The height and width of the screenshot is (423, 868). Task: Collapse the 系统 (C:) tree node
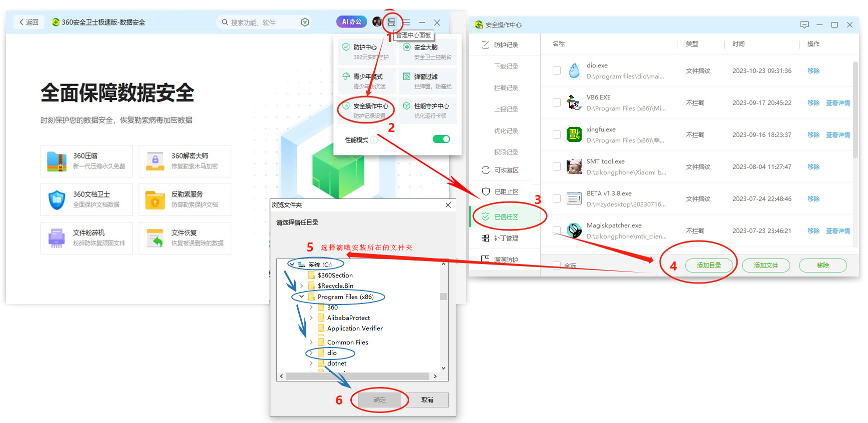(292, 264)
